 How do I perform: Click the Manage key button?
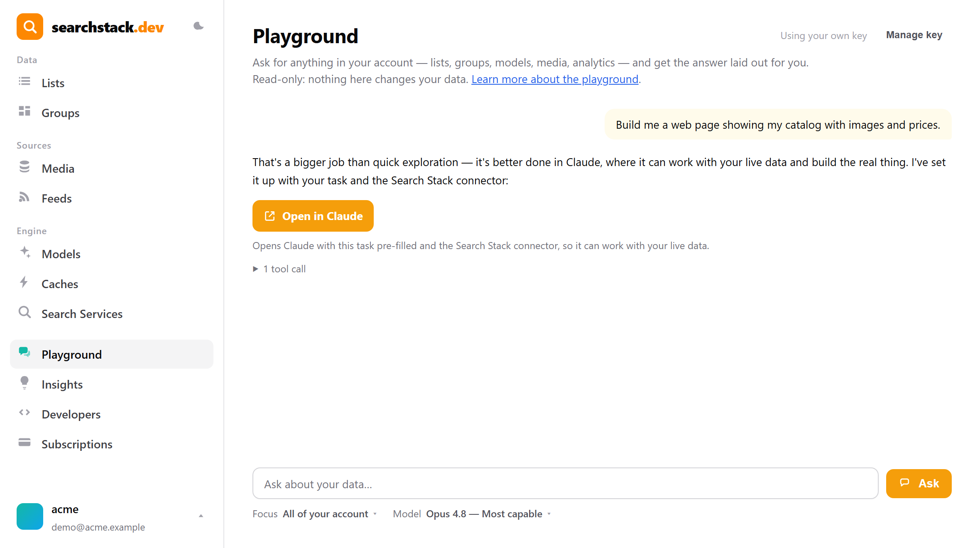coord(914,35)
